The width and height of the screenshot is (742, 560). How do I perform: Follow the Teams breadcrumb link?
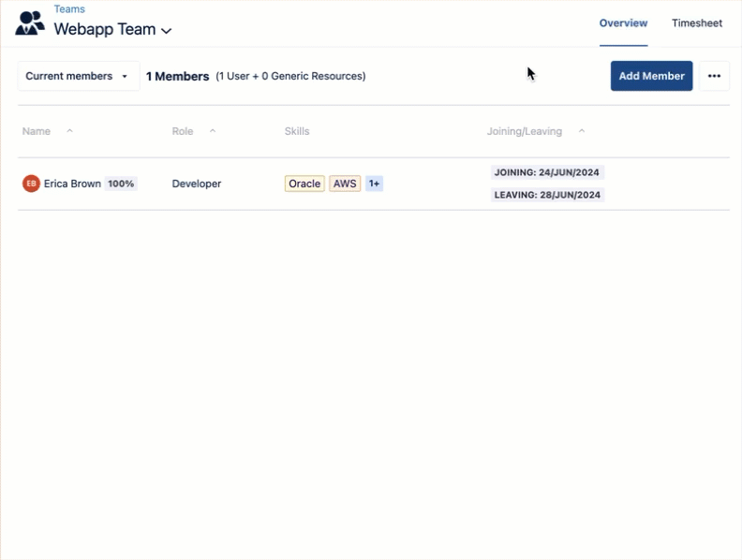click(x=69, y=9)
